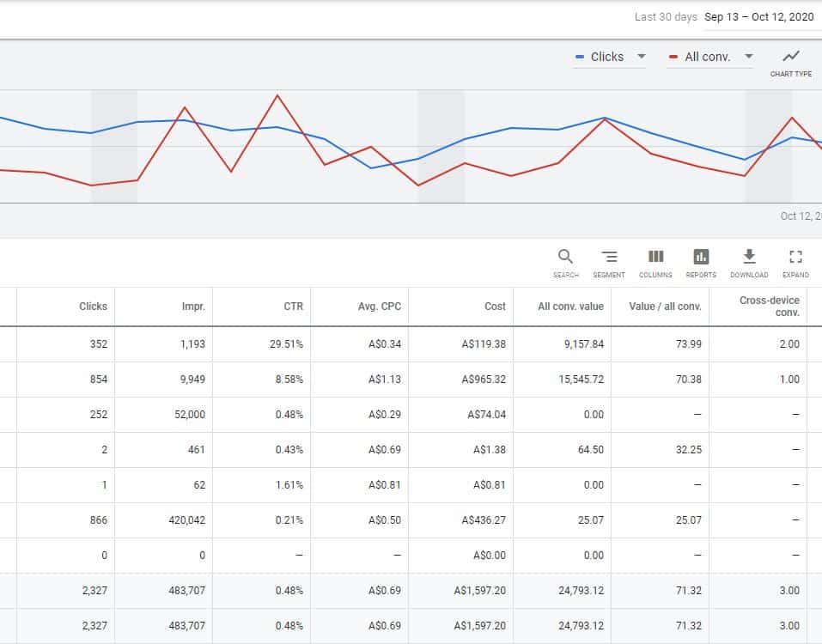The height and width of the screenshot is (644, 822).
Task: Change chart type via line icon
Action: tap(791, 57)
